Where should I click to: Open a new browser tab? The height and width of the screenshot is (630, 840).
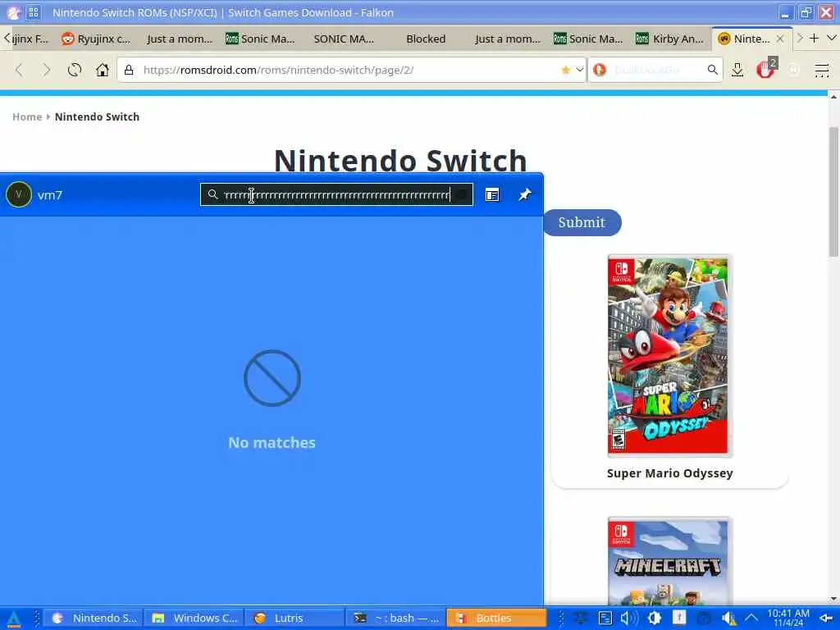point(814,38)
